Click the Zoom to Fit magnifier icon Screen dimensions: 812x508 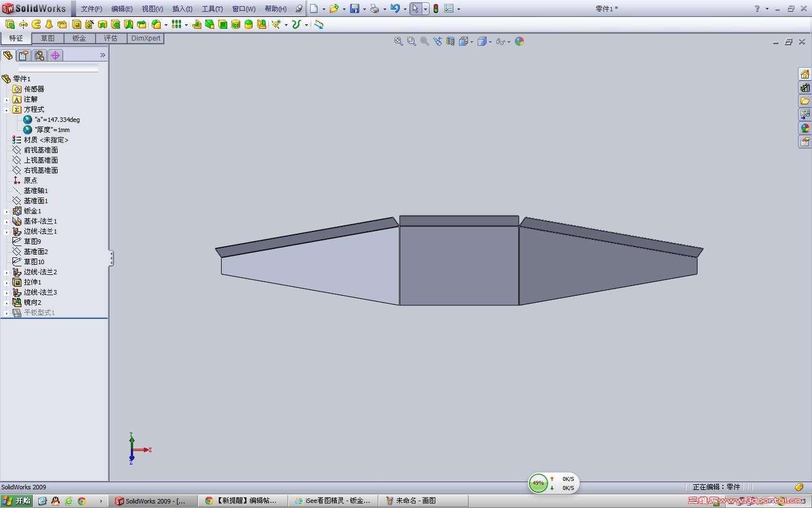pos(398,41)
